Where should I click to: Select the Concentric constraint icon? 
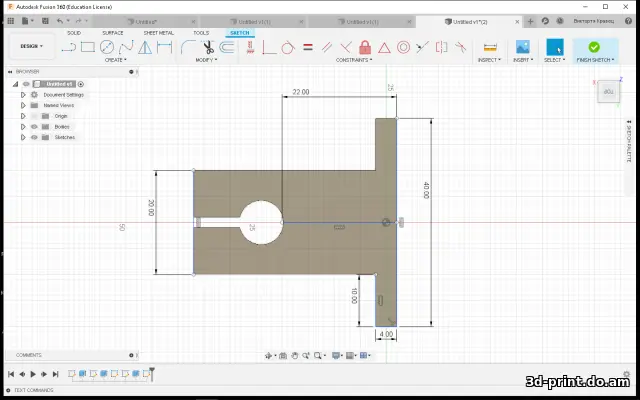403,47
